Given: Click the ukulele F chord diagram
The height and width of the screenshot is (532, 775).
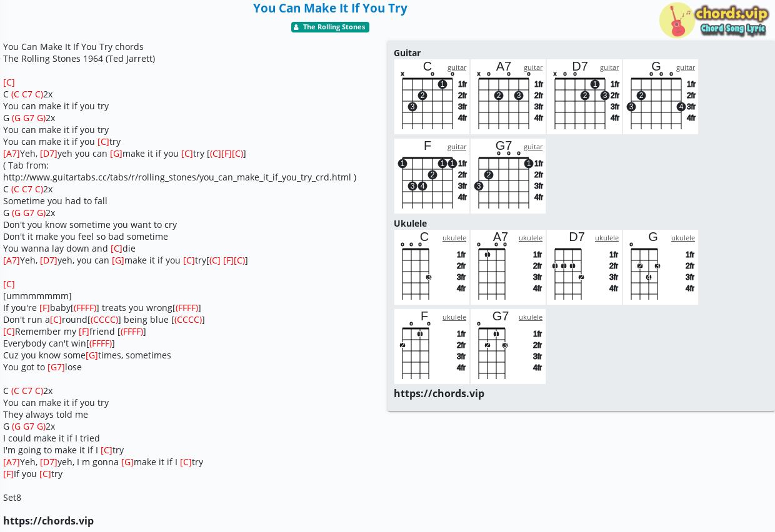Looking at the screenshot, I should click(432, 347).
